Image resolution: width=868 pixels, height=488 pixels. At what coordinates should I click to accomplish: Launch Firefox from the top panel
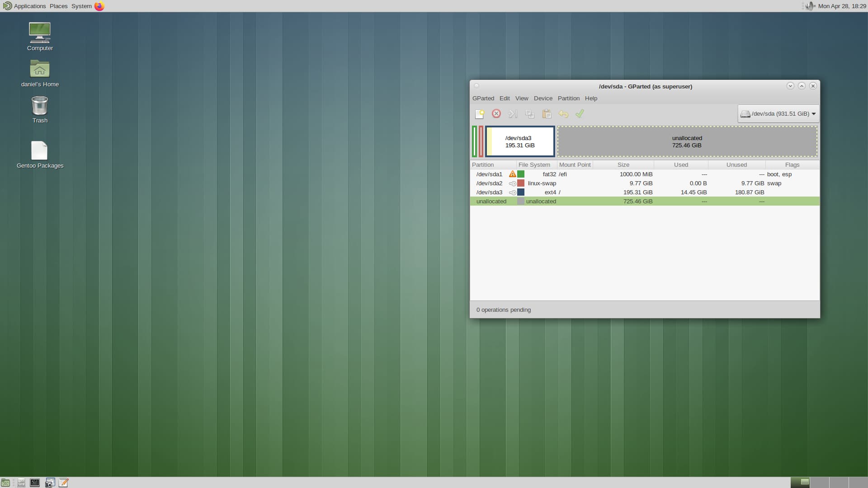click(99, 6)
